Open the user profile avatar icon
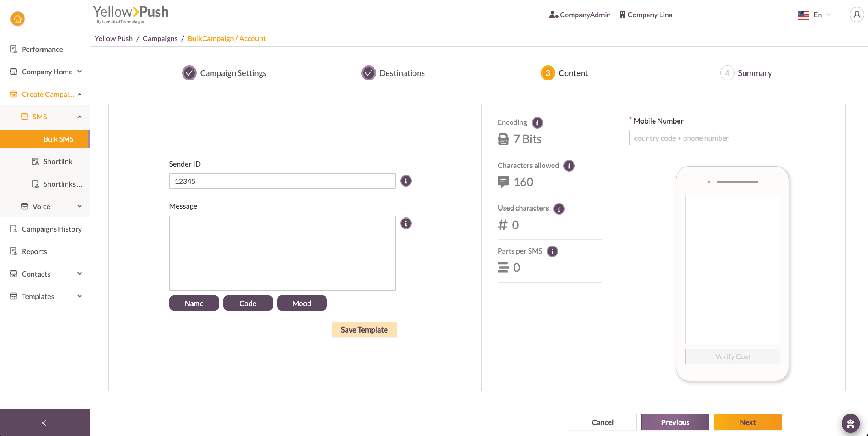This screenshot has height=436, width=868. 857,15
